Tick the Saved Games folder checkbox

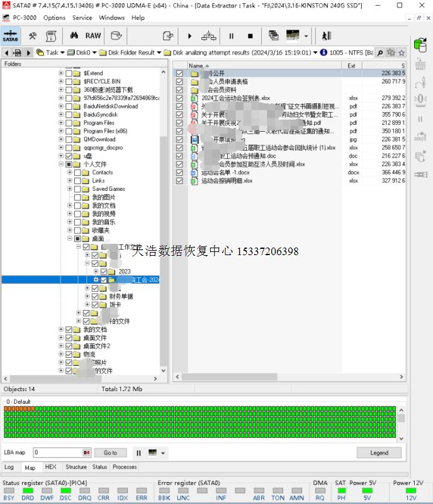click(x=86, y=189)
